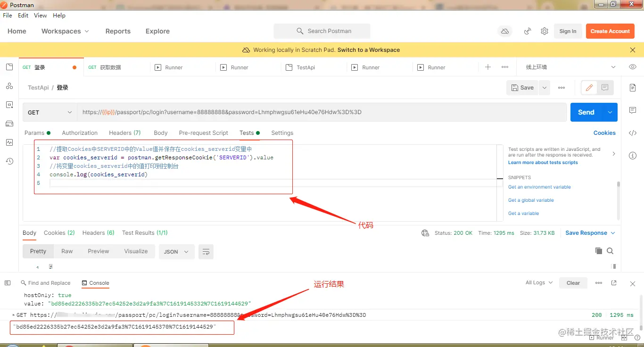Open the settings gear icon
The image size is (644, 347).
[545, 31]
